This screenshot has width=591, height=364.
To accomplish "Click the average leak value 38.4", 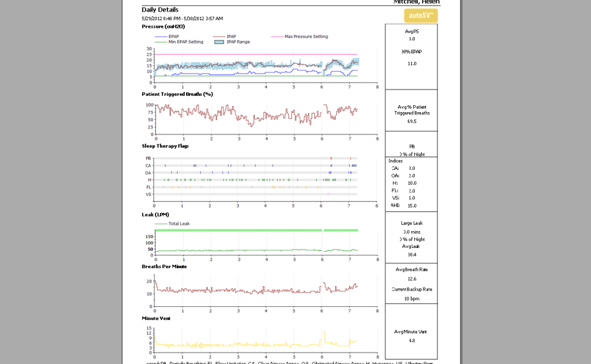I will coord(411,255).
